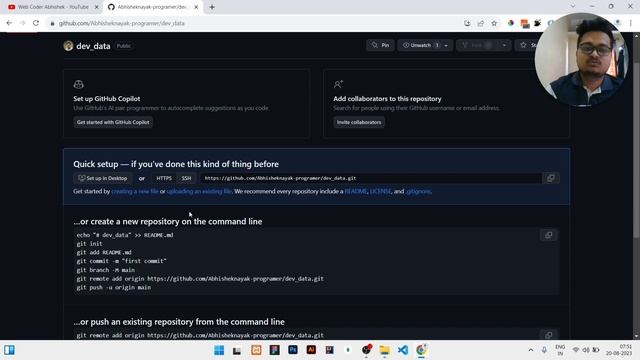This screenshot has height=360, width=640.
Task: Open the dev_data repository name link
Action: click(93, 46)
